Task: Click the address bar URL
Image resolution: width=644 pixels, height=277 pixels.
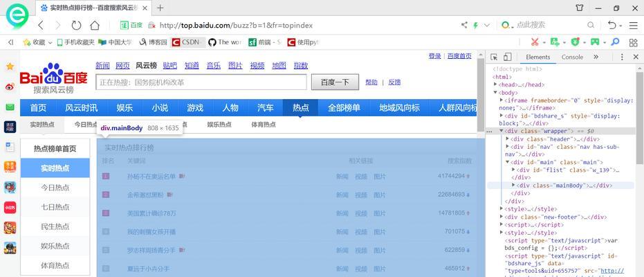Action: [236, 26]
